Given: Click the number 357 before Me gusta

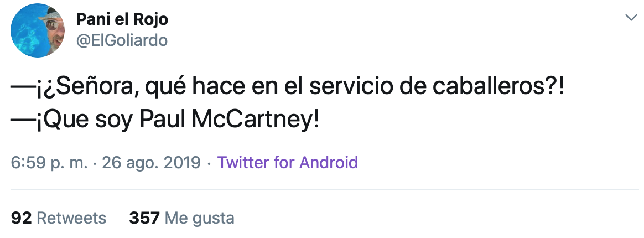Looking at the screenshot, I should tap(144, 218).
